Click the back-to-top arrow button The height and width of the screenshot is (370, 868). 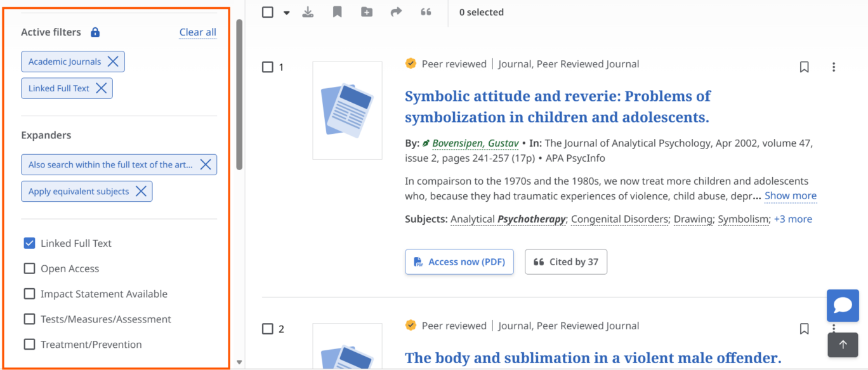[843, 345]
